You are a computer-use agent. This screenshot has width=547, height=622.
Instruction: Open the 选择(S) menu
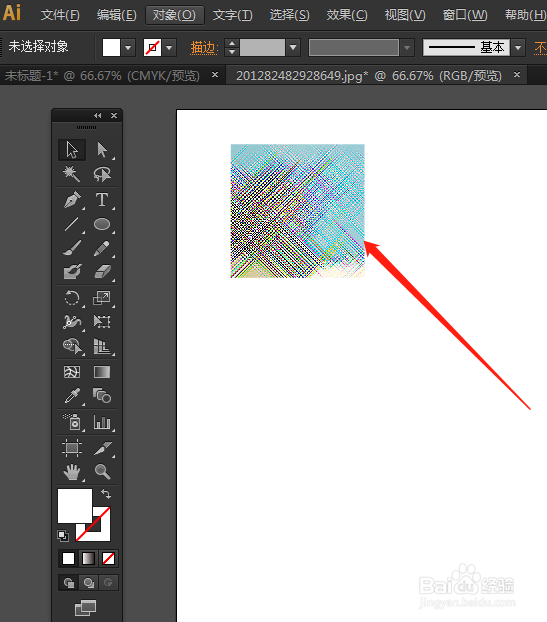[x=289, y=15]
